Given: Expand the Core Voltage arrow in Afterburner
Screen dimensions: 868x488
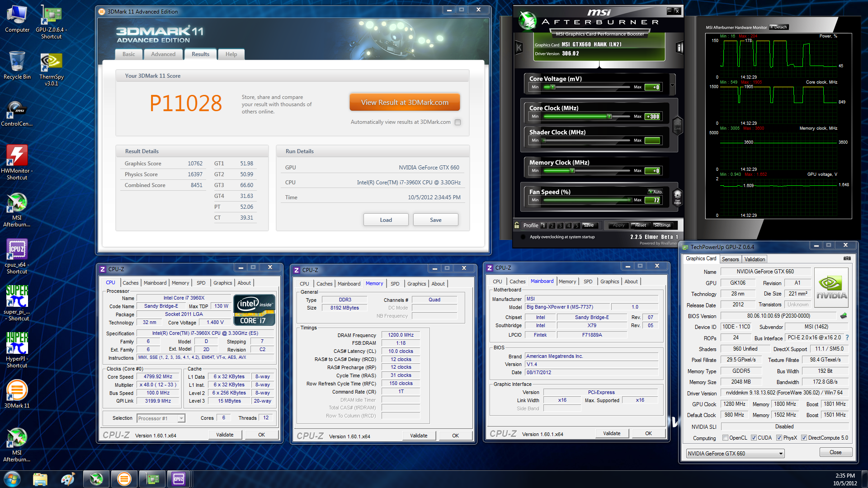Looking at the screenshot, I should point(672,85).
